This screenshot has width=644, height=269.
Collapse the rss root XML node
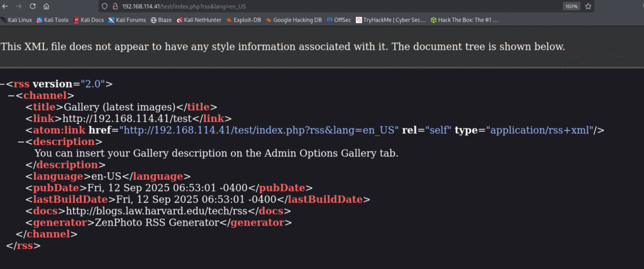coord(3,84)
